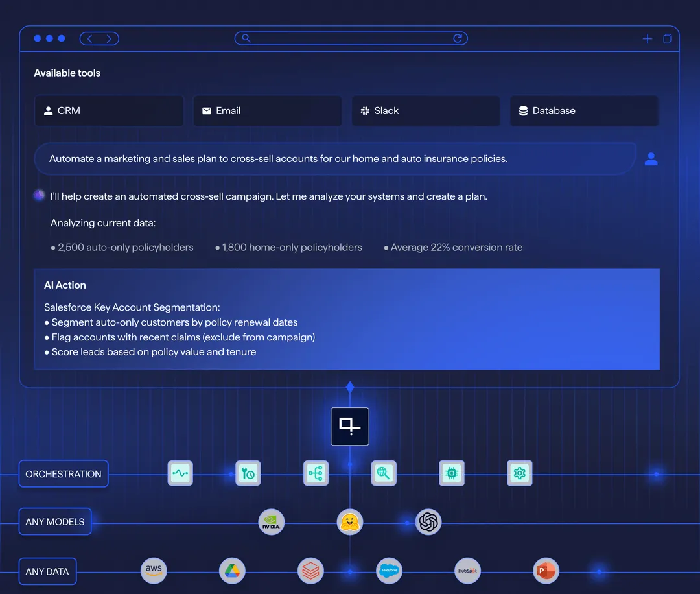Click the AI reply about cross-sell campaign
Viewport: 700px width, 594px height.
[x=268, y=196]
